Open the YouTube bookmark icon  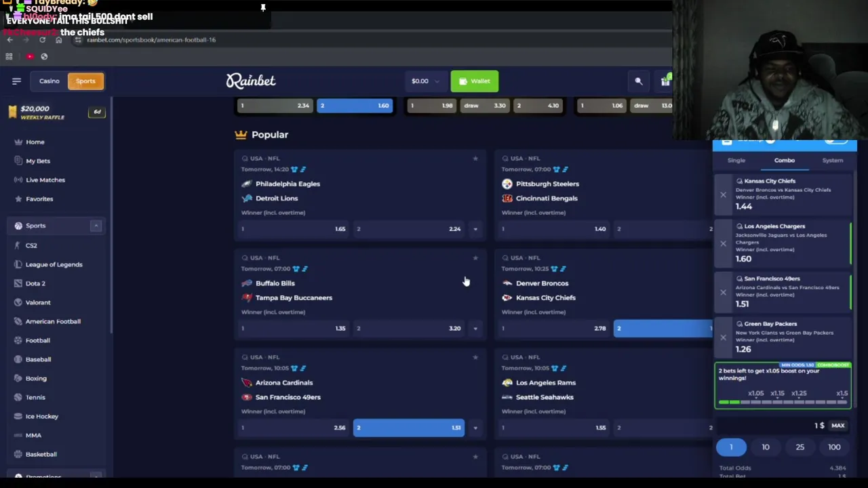30,56
